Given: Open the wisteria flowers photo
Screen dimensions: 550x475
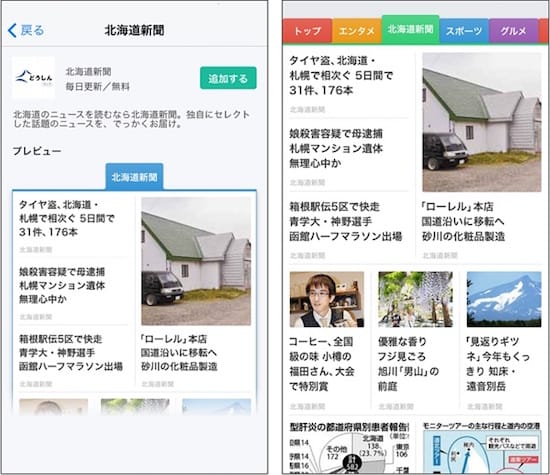Looking at the screenshot, I should click(x=415, y=299).
